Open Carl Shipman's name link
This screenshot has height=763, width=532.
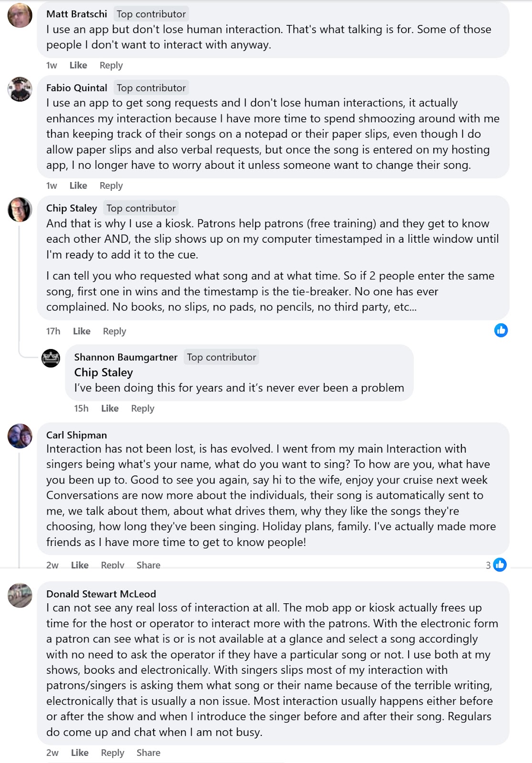76,435
